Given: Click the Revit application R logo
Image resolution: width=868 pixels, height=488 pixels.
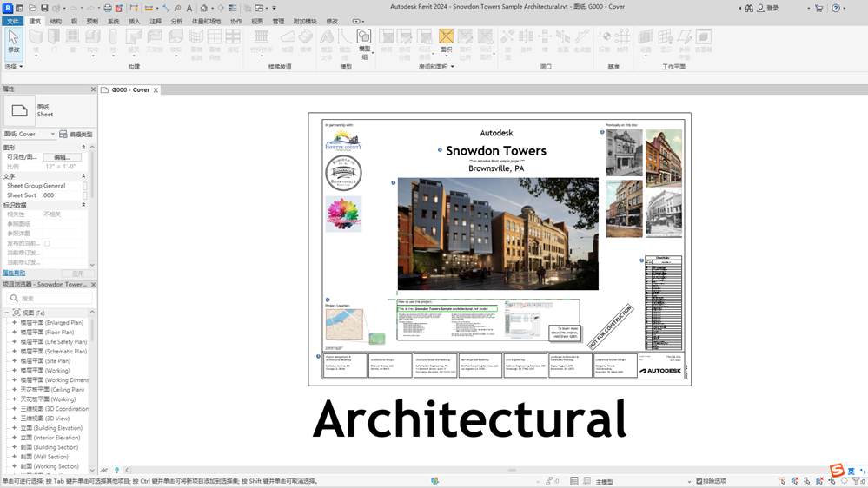Looking at the screenshot, I should [8, 8].
